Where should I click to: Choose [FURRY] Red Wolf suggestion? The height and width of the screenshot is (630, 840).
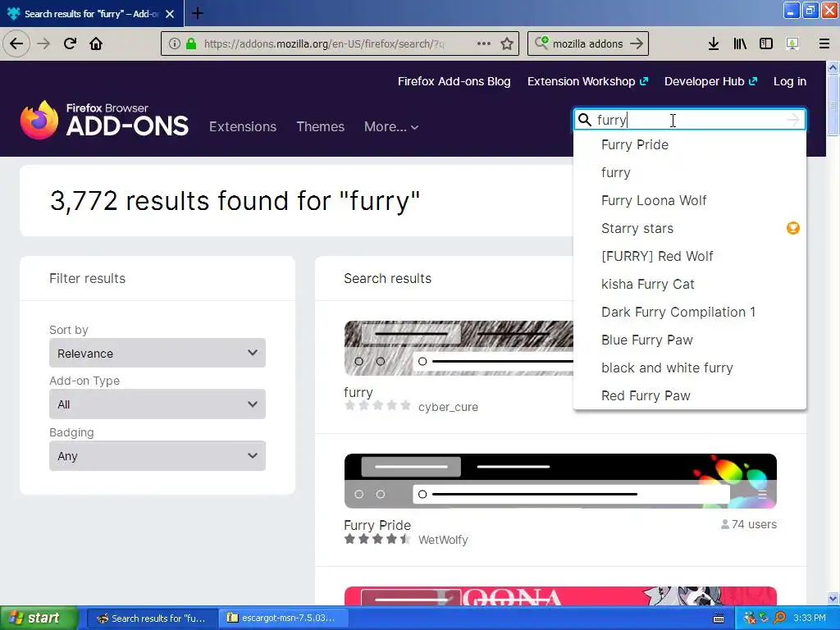(x=689, y=256)
